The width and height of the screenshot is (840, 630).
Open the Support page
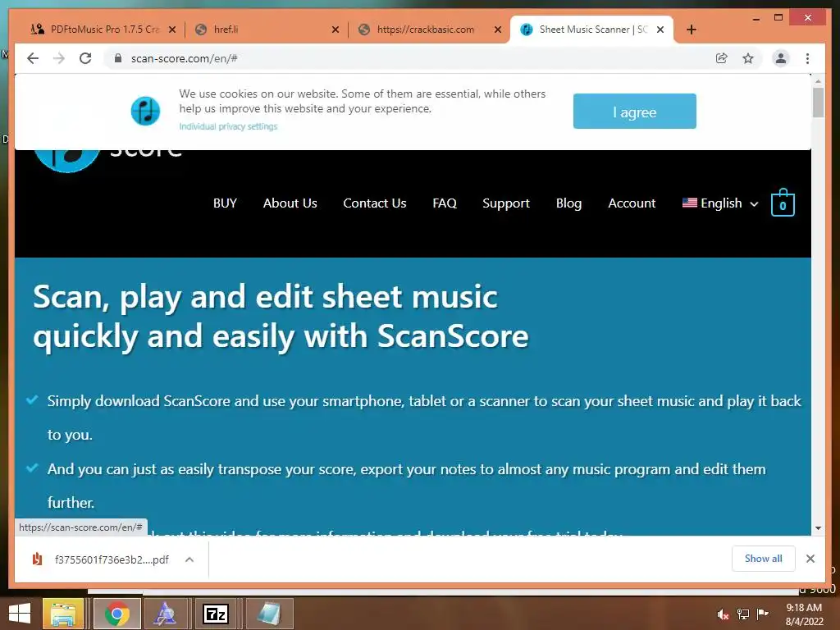click(x=505, y=203)
